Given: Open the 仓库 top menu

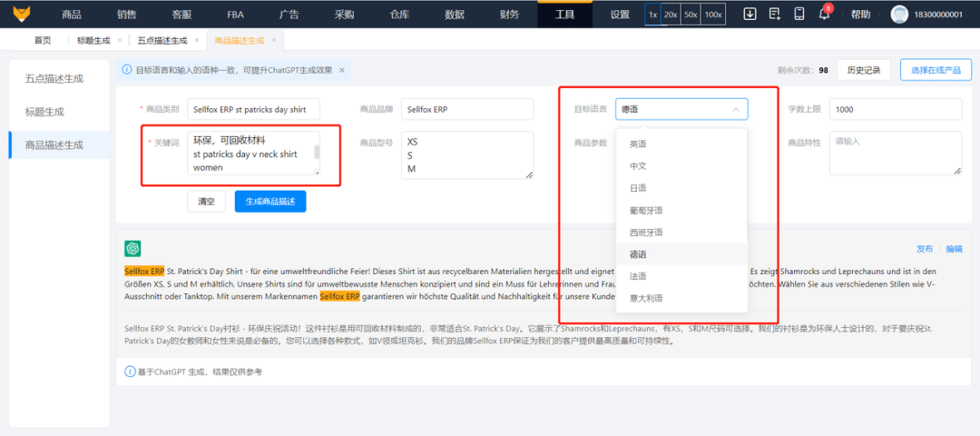Looking at the screenshot, I should tap(398, 15).
